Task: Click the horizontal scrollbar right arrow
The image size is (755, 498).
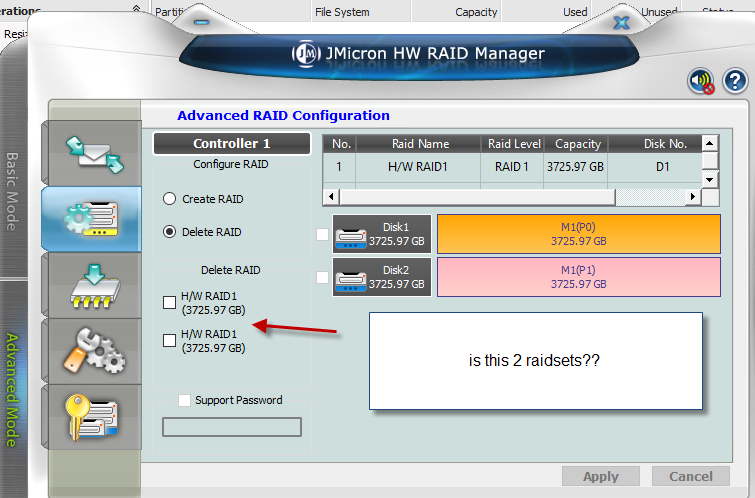Action: pos(692,197)
